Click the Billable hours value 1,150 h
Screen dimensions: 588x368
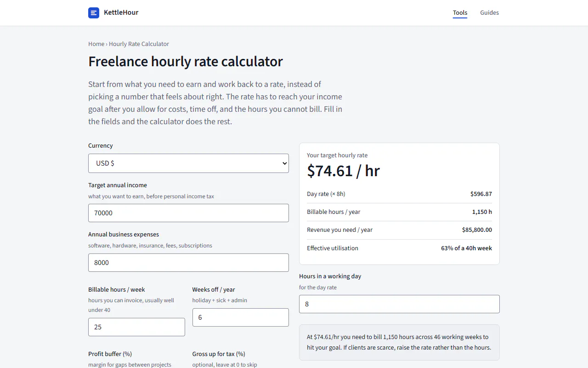[x=482, y=212]
